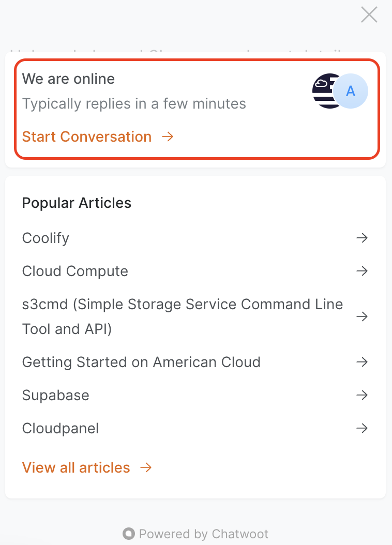The image size is (392, 545).
Task: Open the Coolify article
Action: point(46,238)
